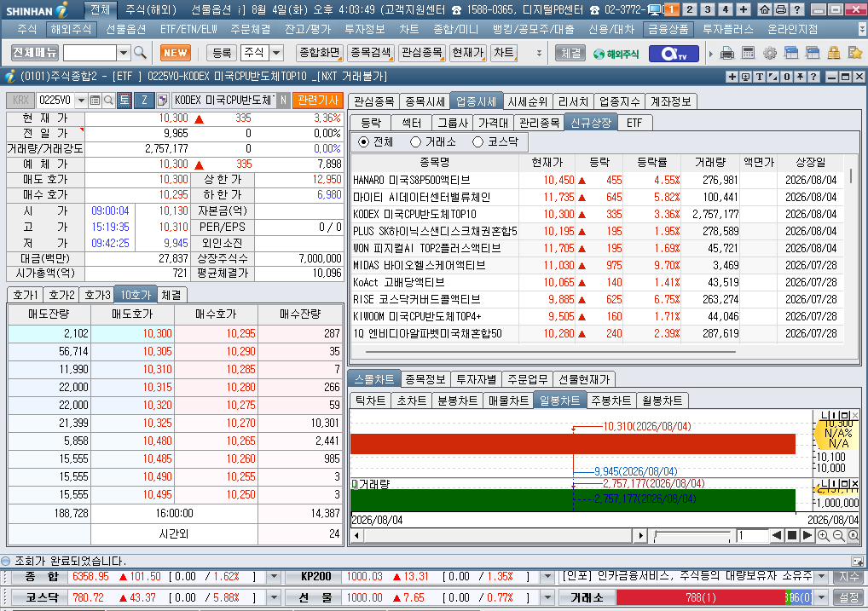
Task: Click the purple memo note icon
Action: point(162,101)
